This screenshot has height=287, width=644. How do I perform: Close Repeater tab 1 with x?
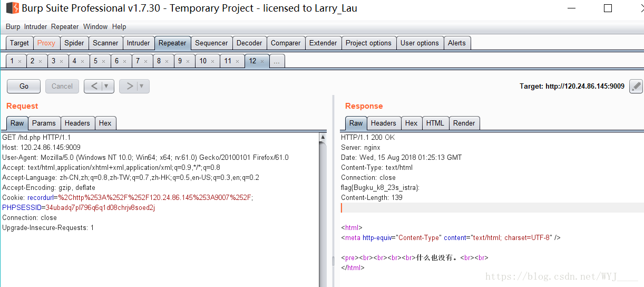[x=19, y=61]
